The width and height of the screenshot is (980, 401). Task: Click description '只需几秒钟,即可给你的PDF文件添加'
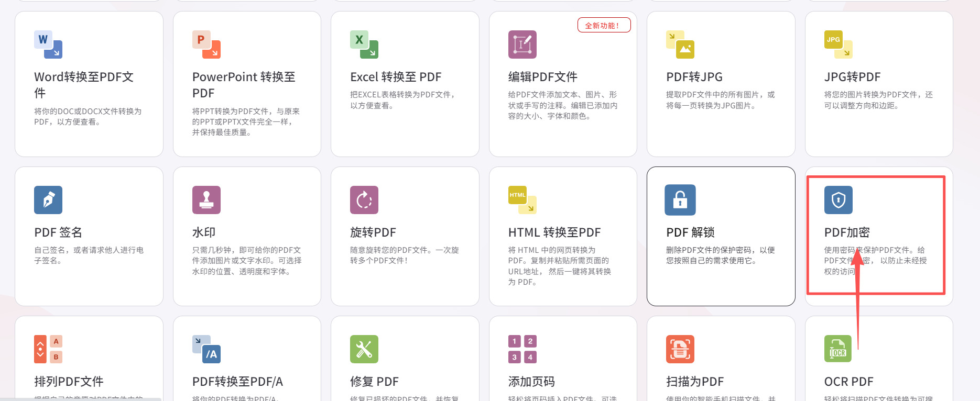tap(247, 261)
